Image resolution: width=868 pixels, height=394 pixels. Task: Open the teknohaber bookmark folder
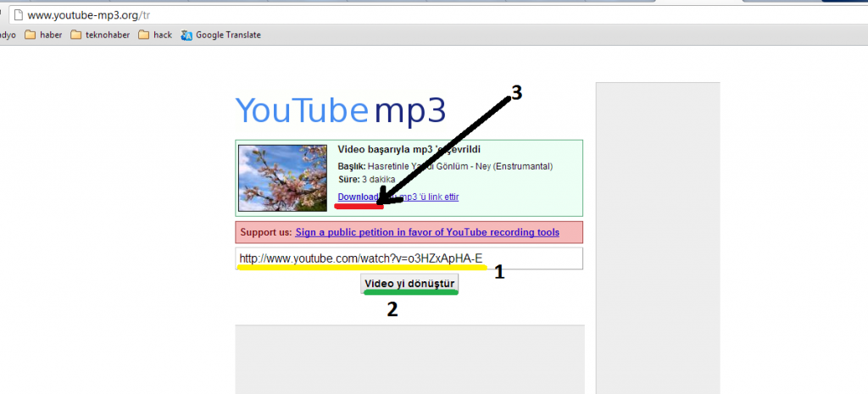[100, 35]
